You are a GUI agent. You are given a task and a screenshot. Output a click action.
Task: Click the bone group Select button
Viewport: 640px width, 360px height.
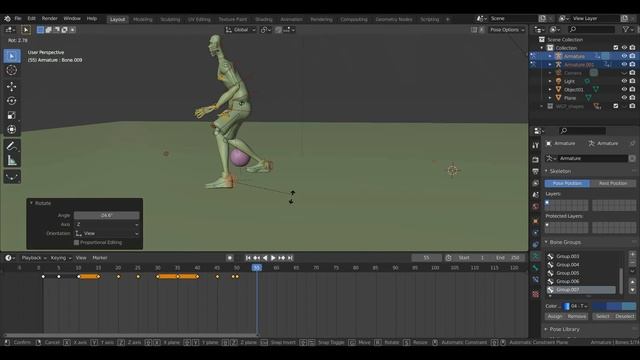(x=602, y=316)
